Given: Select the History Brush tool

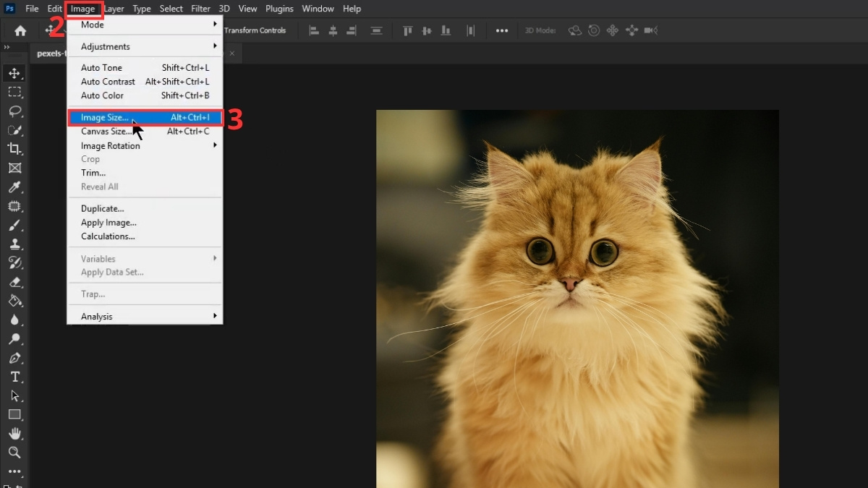Looking at the screenshot, I should [14, 263].
